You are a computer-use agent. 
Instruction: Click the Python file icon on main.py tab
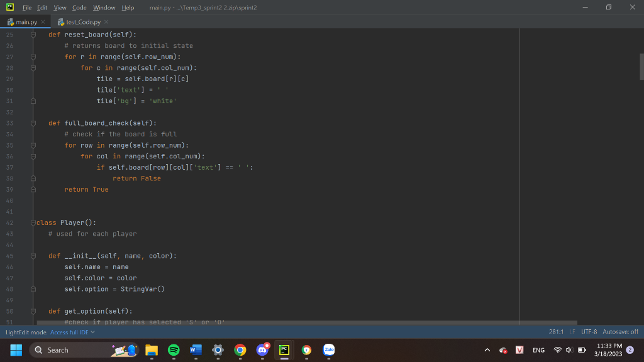point(11,22)
